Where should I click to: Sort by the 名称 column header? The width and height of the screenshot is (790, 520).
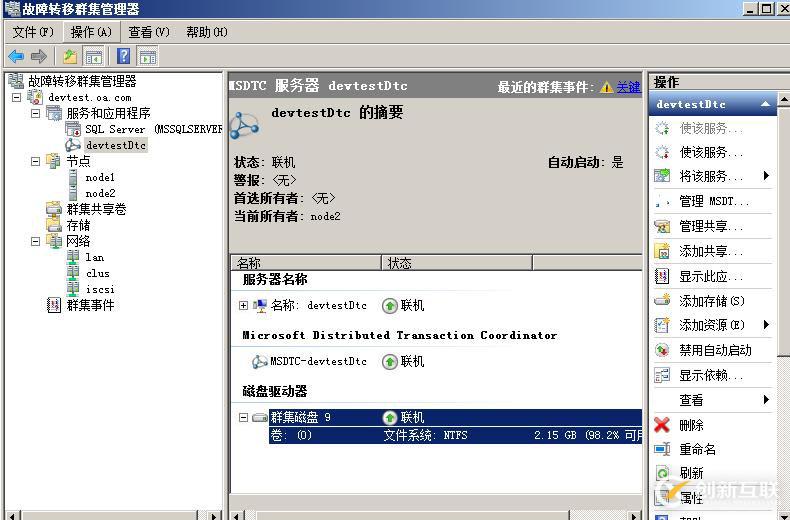[x=306, y=263]
